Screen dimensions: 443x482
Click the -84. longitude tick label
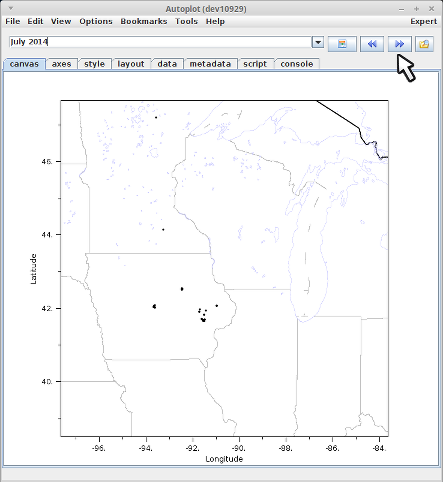[x=379, y=448]
